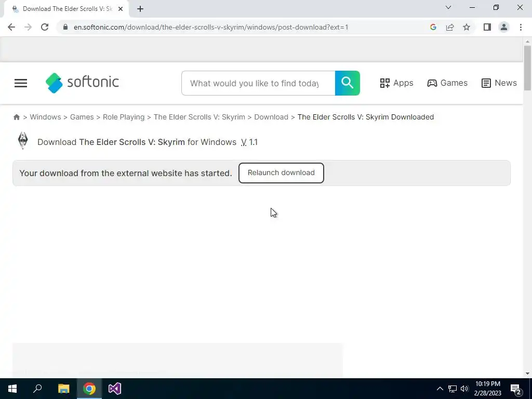Go to Games breadcrumb link
The image size is (532, 399).
[82, 117]
